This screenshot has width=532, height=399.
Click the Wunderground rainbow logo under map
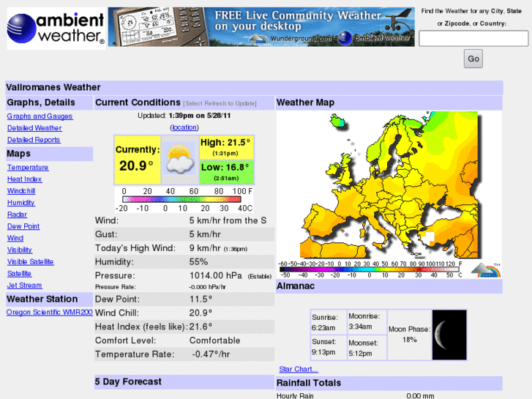(x=486, y=270)
